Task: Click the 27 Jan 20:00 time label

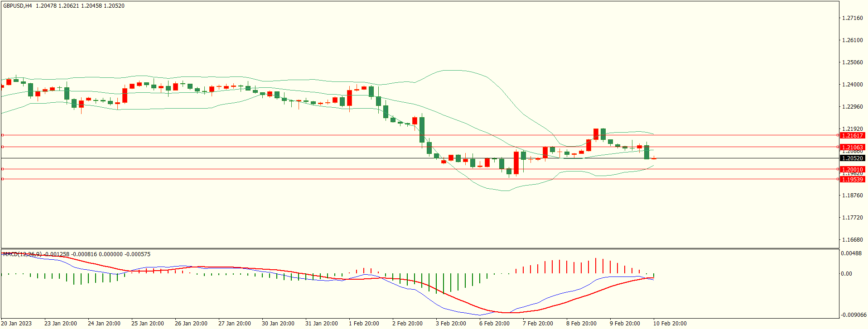Action: coord(235,323)
